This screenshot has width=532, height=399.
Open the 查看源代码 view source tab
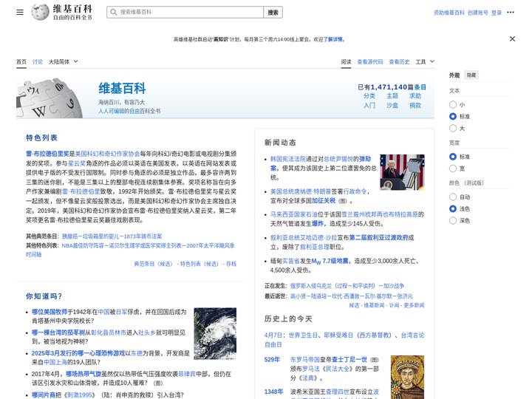tap(370, 61)
